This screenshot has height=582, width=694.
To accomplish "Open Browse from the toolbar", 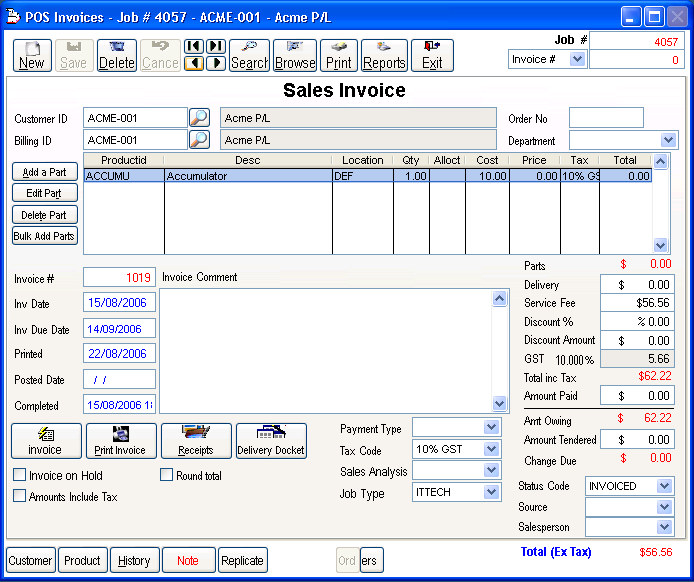I will (295, 55).
